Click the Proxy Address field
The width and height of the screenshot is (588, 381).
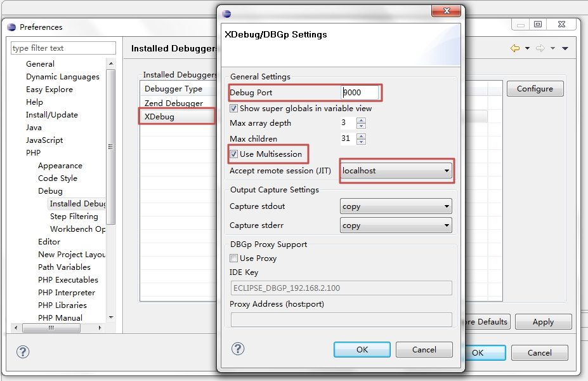coord(341,320)
